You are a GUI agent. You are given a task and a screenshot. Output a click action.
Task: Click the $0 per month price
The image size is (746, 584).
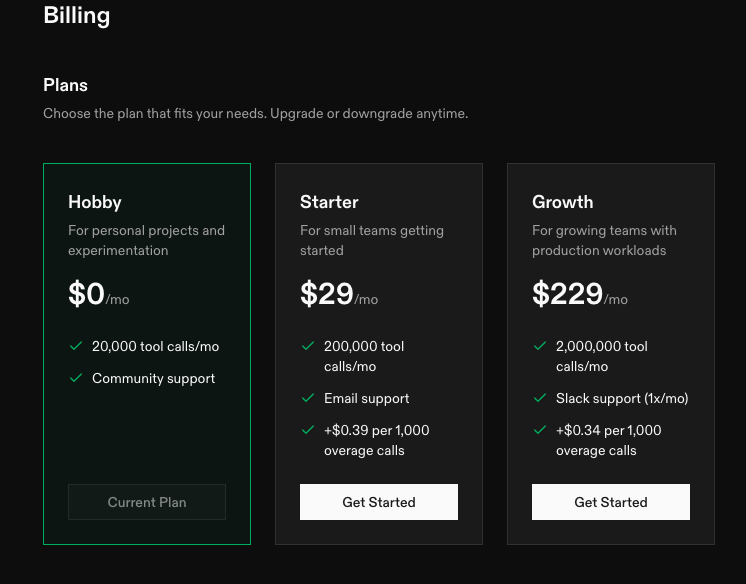pyautogui.click(x=98, y=294)
